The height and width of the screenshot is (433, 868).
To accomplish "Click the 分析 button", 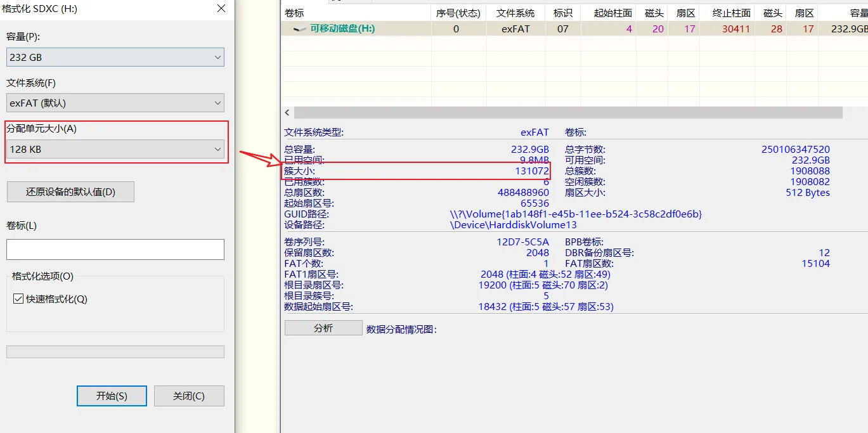I will pyautogui.click(x=323, y=328).
